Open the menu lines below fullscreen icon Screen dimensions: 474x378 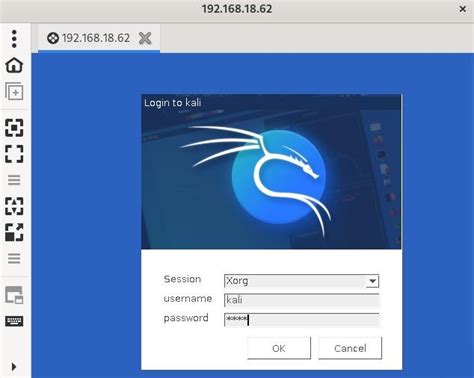[14, 180]
